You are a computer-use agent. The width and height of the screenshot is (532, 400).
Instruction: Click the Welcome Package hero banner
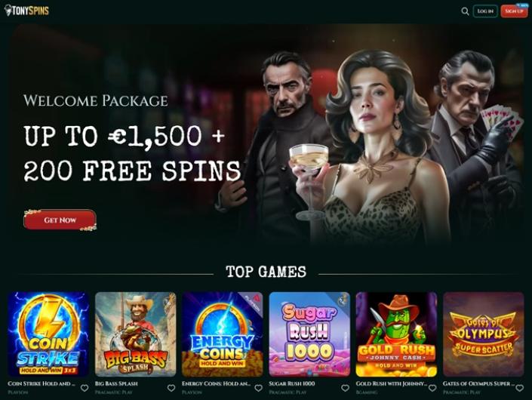tap(266, 136)
